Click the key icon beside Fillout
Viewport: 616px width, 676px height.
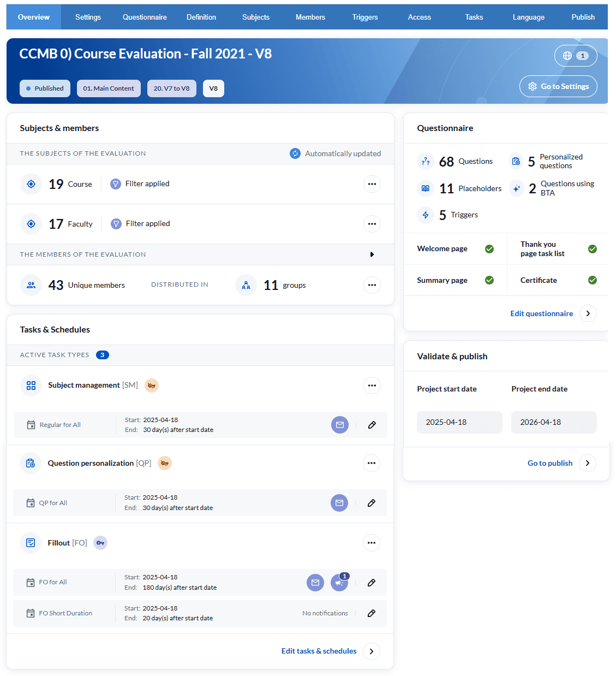(100, 543)
